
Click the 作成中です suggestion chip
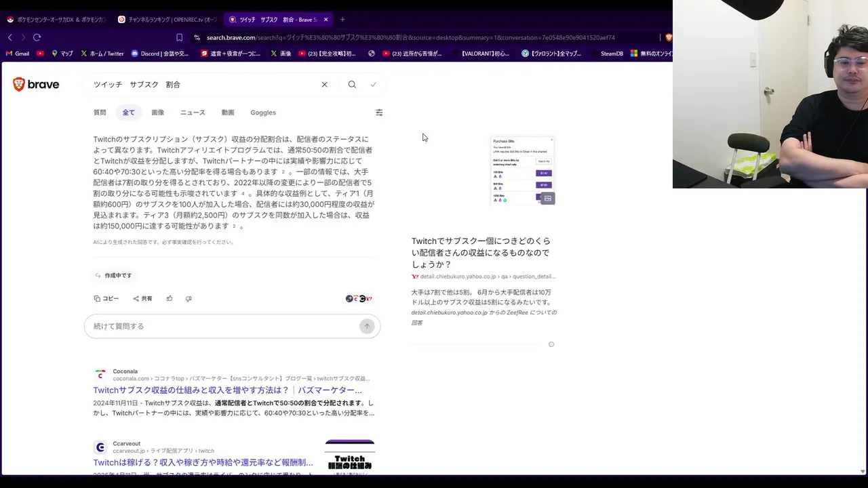(x=113, y=275)
